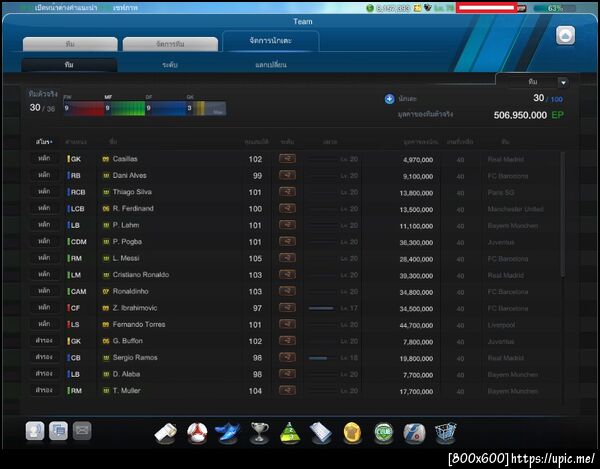The height and width of the screenshot is (469, 600).
Task: Open the team filter dropdown arrow
Action: click(563, 82)
